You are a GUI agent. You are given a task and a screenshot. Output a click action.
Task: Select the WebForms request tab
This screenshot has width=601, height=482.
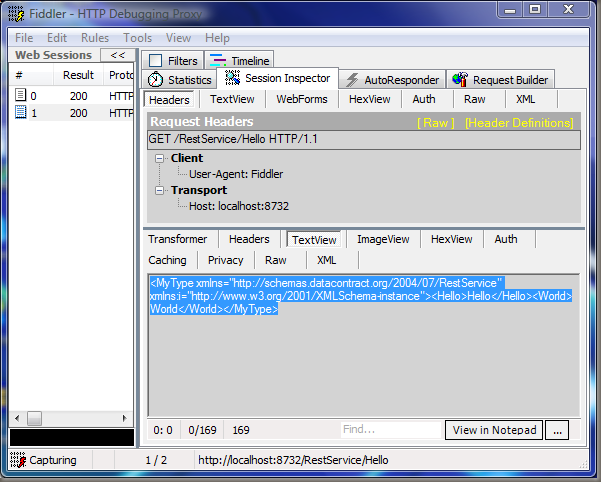coord(302,99)
